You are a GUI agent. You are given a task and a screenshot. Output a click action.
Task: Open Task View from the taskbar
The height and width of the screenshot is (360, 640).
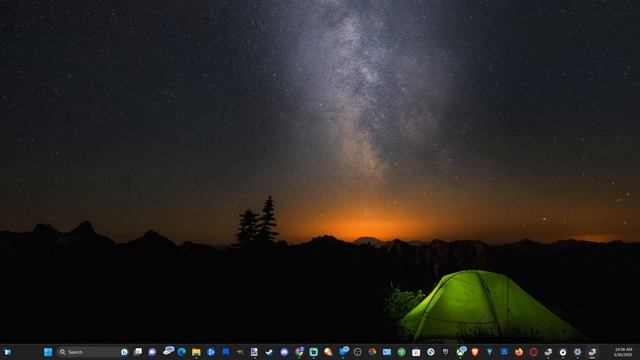pyautogui.click(x=138, y=352)
